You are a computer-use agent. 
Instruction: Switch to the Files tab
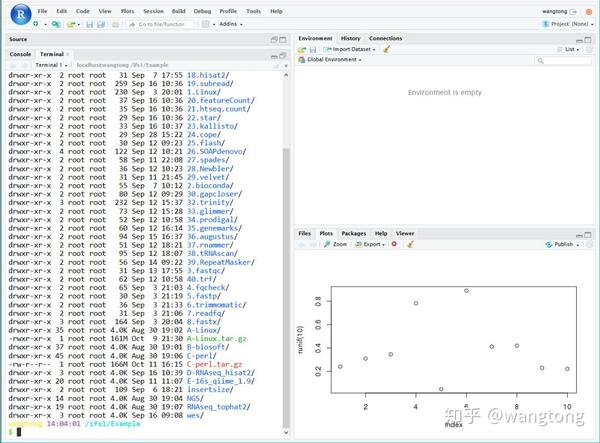tap(305, 233)
